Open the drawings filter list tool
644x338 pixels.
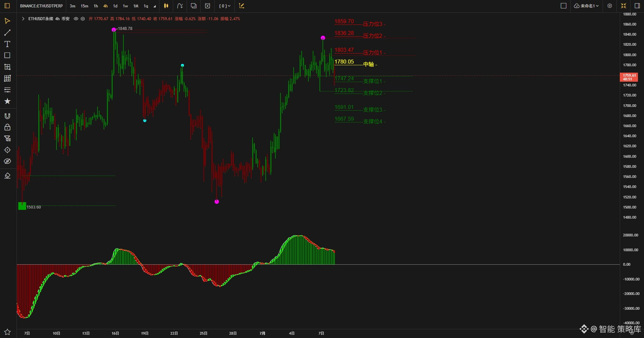coord(7,139)
